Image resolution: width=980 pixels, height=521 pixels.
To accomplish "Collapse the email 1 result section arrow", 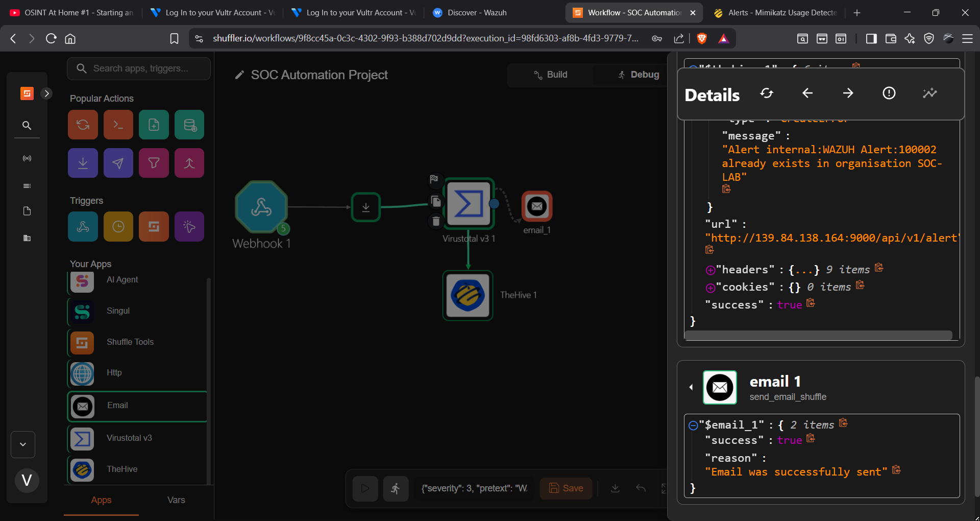I will 691,387.
